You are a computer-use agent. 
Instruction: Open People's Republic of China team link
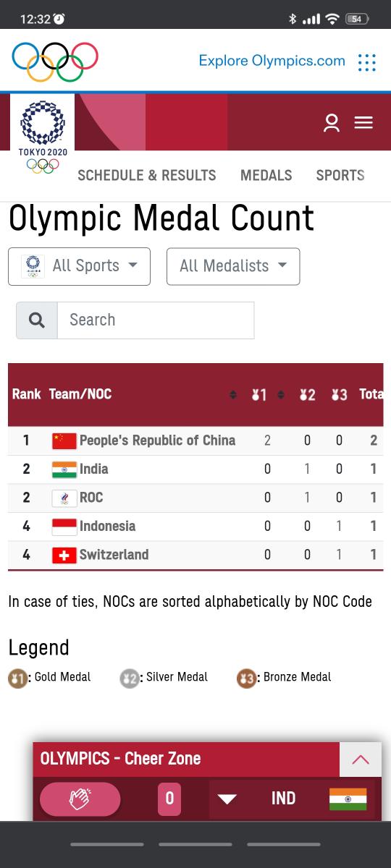click(x=157, y=440)
